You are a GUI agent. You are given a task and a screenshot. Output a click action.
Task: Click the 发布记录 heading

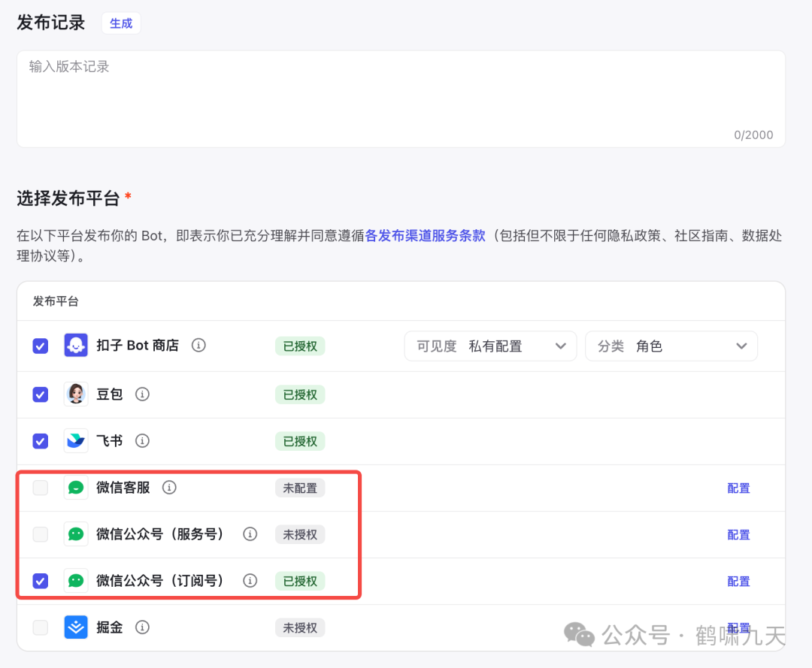pos(51,23)
